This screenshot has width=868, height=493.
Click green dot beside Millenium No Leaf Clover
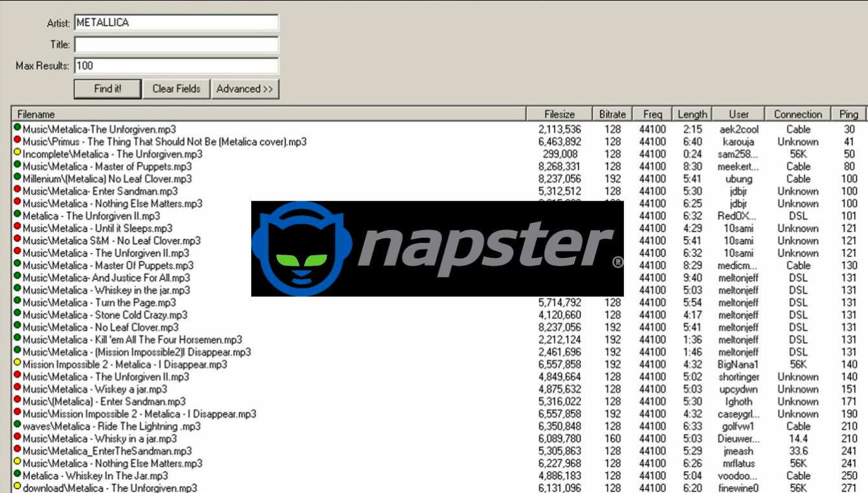pyautogui.click(x=17, y=178)
